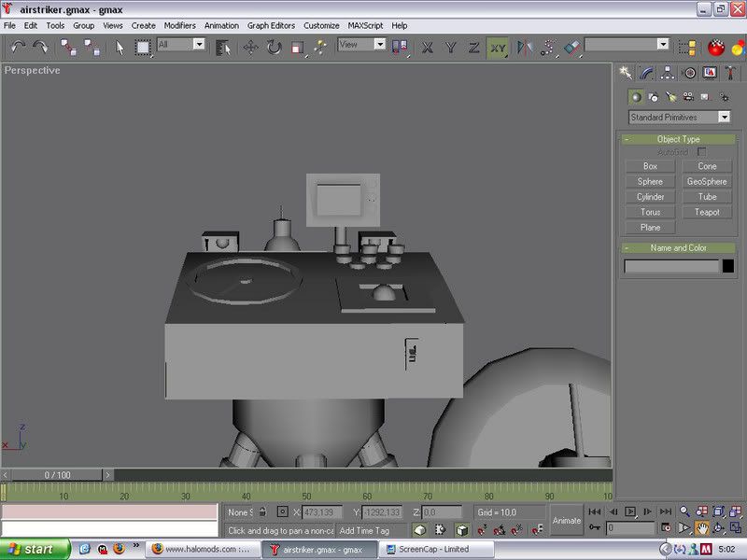Switch to the Lights create category icon
Image resolution: width=747 pixels, height=560 pixels.
[x=670, y=97]
